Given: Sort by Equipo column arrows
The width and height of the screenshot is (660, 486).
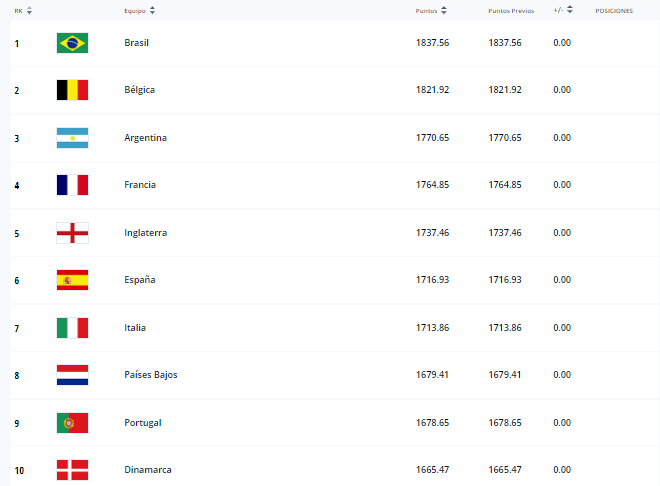Looking at the screenshot, I should (152, 11).
